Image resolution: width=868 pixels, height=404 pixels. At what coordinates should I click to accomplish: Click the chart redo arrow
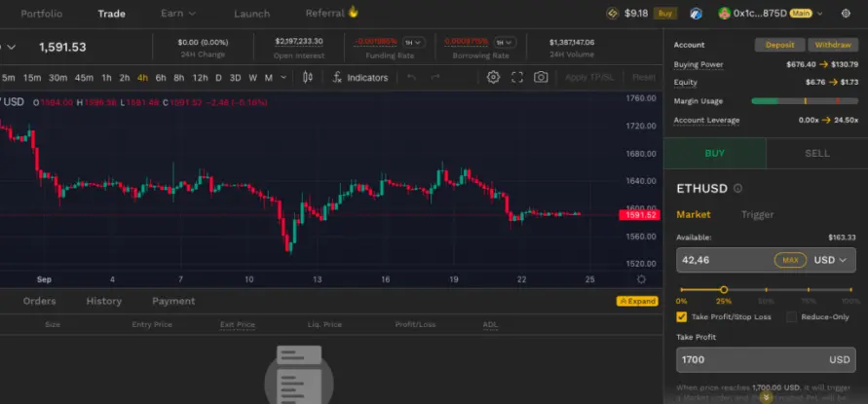point(435,78)
